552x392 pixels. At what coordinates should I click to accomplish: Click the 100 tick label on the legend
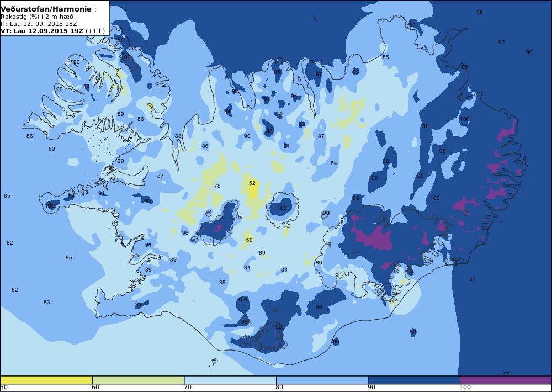(465, 388)
